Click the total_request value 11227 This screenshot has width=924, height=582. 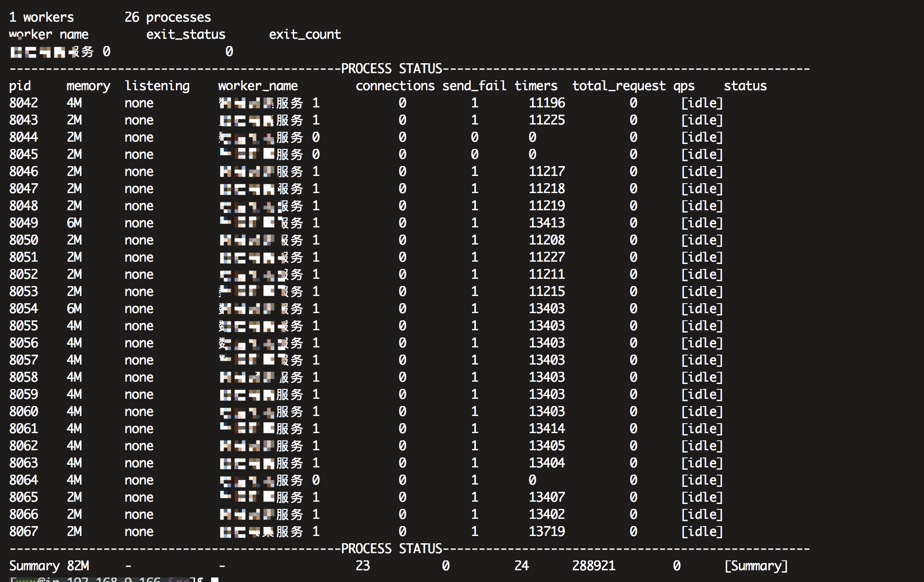547,257
